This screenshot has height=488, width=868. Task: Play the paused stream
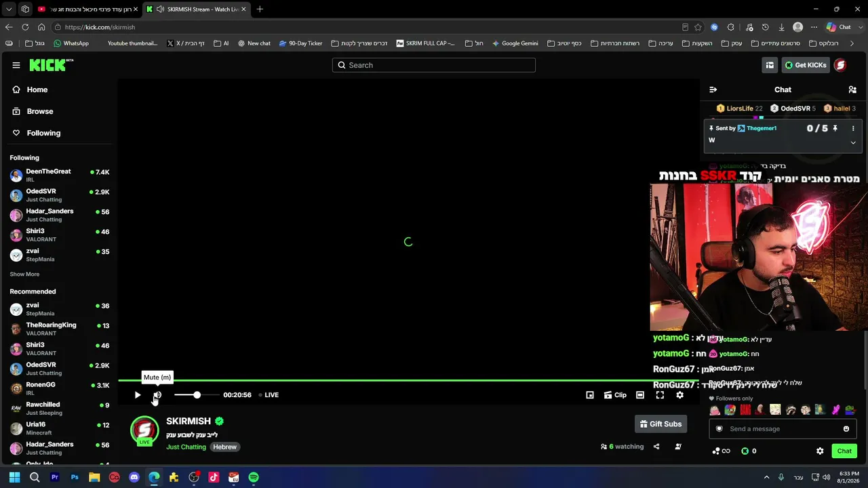(138, 395)
